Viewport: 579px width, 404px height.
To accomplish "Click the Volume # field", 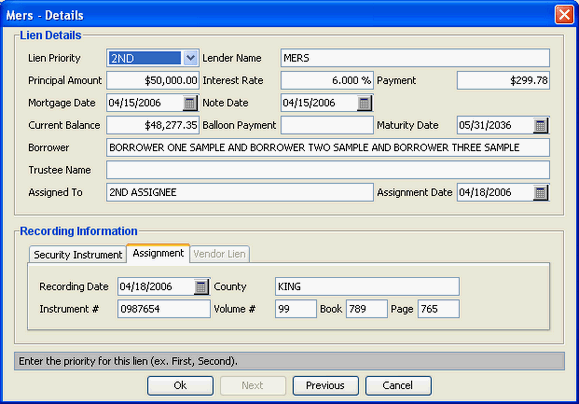I will point(296,309).
